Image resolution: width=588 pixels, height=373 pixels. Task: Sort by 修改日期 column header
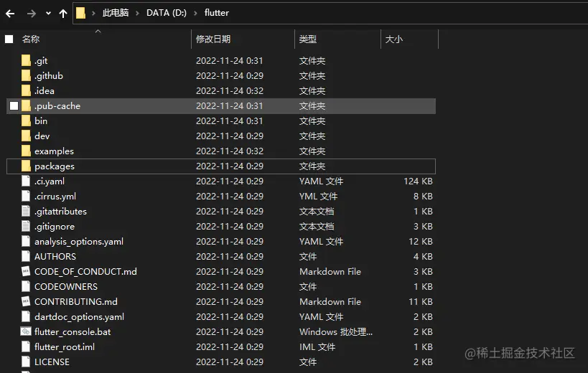213,39
